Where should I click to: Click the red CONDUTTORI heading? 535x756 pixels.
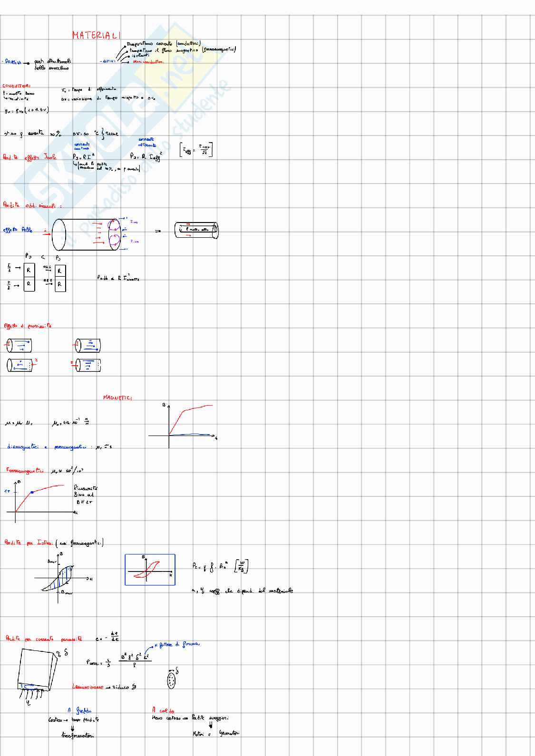coord(17,86)
